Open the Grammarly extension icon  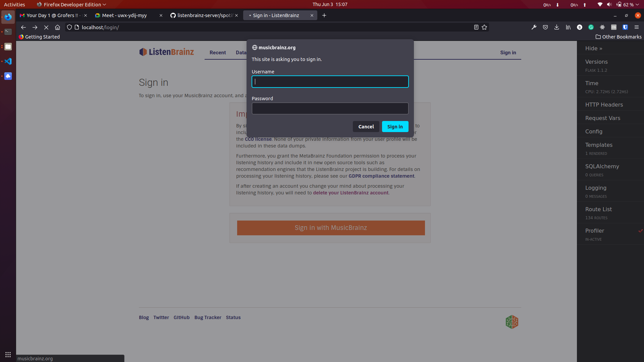[591, 27]
